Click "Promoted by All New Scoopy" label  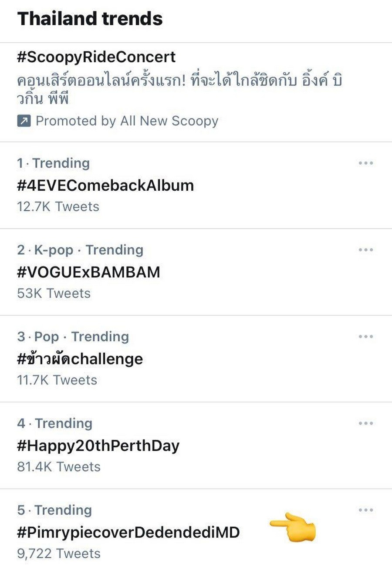tap(127, 121)
